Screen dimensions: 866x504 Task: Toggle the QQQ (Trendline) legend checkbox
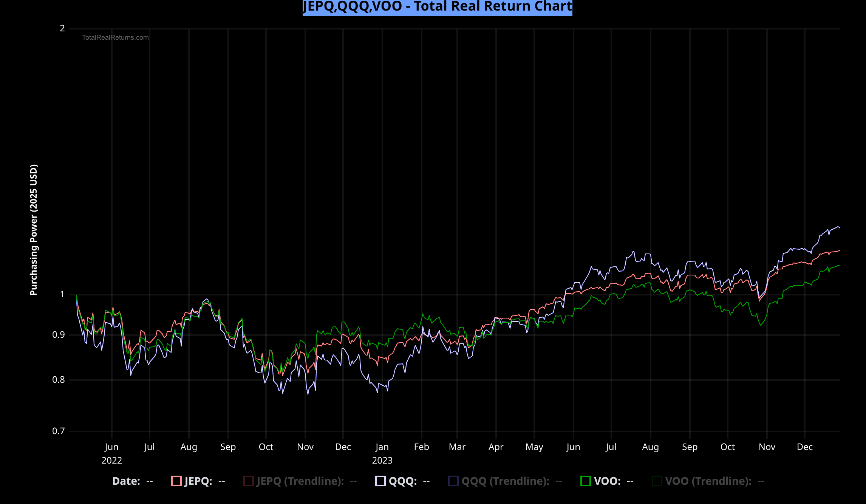click(453, 481)
